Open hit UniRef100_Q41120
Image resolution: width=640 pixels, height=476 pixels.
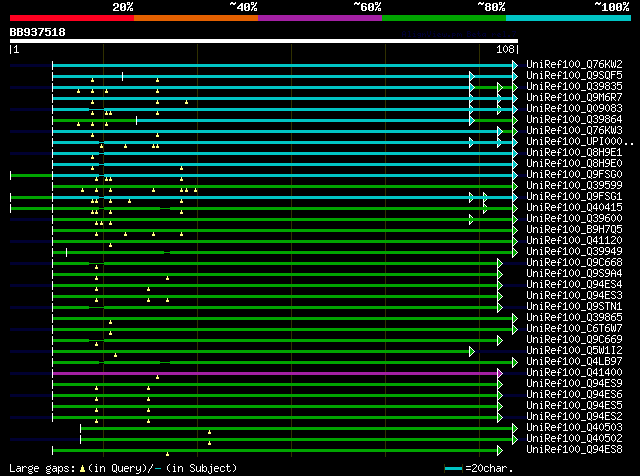(574, 241)
